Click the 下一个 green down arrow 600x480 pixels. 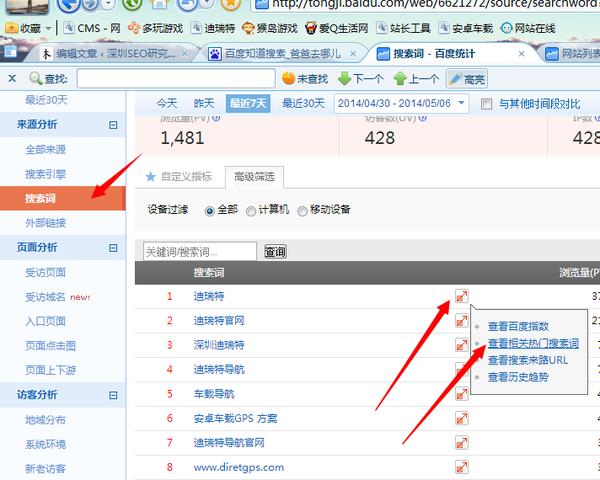coord(344,78)
